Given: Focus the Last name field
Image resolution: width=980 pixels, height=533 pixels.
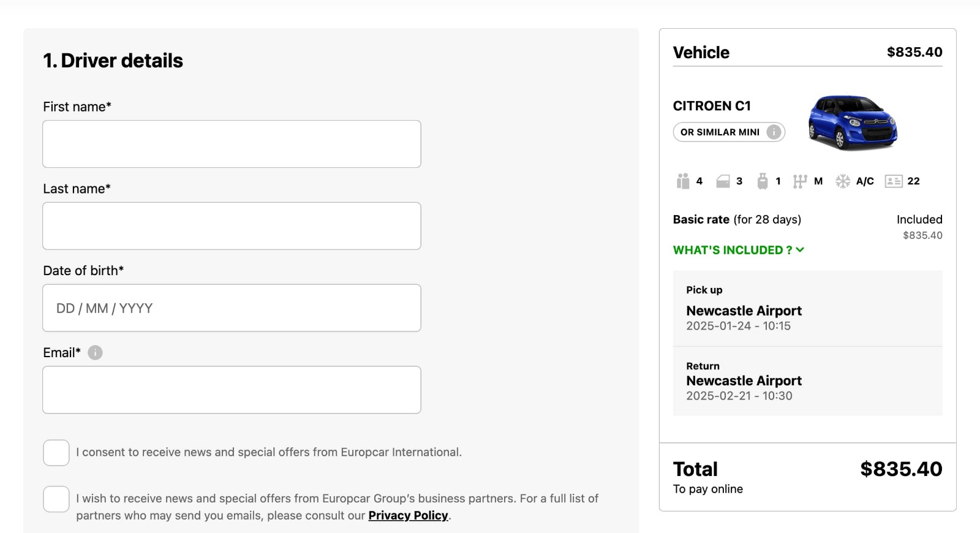Looking at the screenshot, I should pyautogui.click(x=232, y=226).
